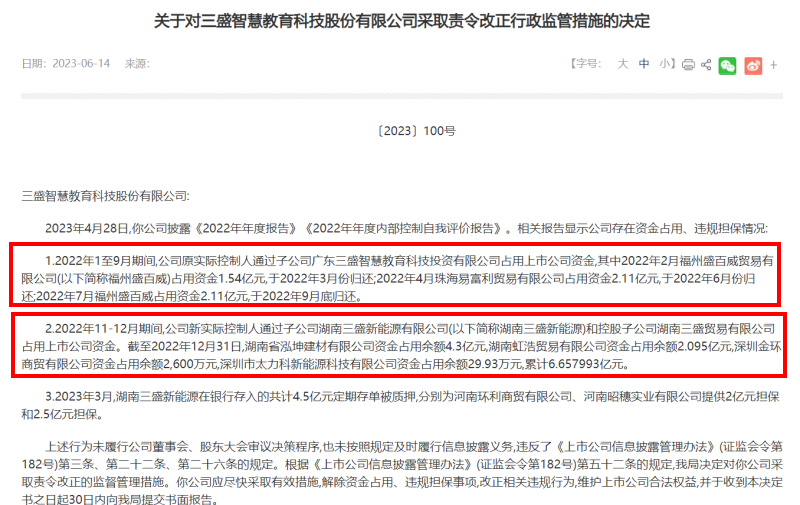The width and height of the screenshot is (800, 505).
Task: Click the date 2023-06-14 text
Action: (x=81, y=64)
